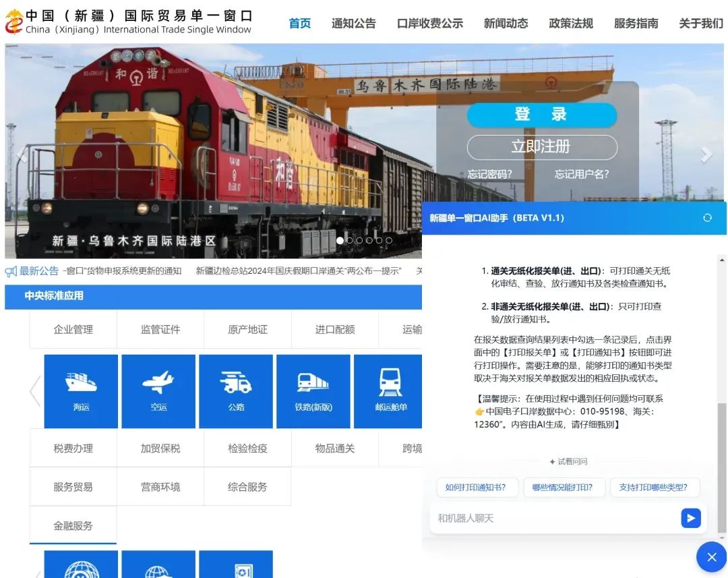Click the site logo at top left
The height and width of the screenshot is (578, 728).
tap(128, 22)
